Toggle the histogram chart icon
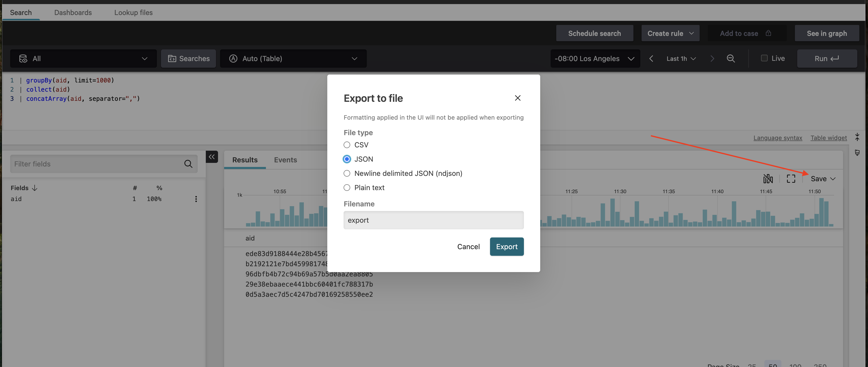Viewport: 868px width, 367px height. (x=768, y=179)
